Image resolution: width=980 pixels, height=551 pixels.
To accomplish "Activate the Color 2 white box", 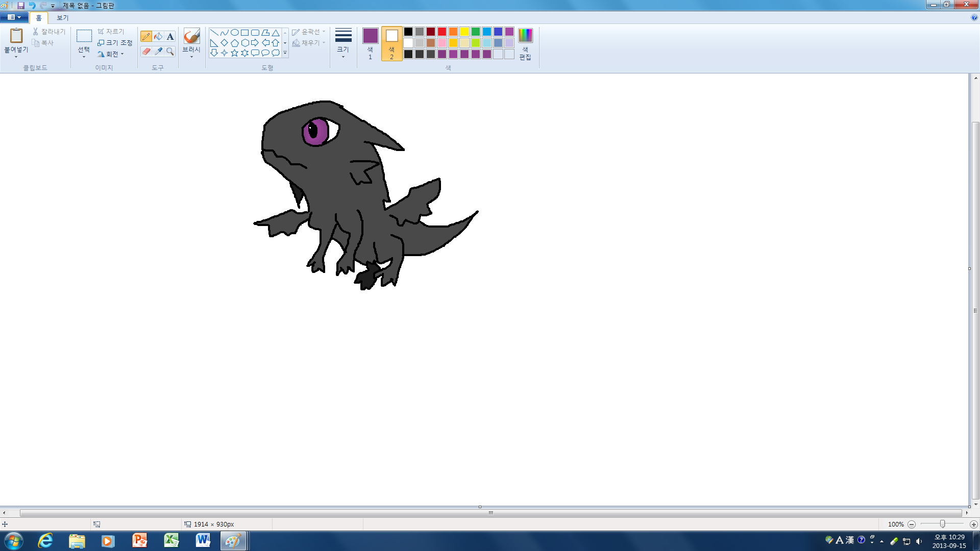I will [x=391, y=36].
